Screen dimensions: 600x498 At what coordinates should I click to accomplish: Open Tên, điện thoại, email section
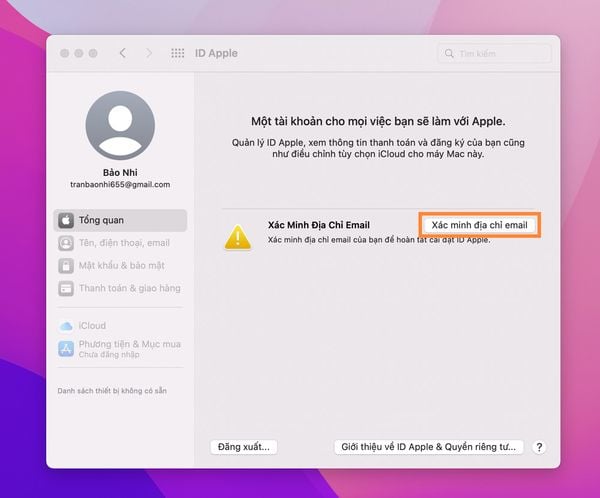pyautogui.click(x=120, y=243)
